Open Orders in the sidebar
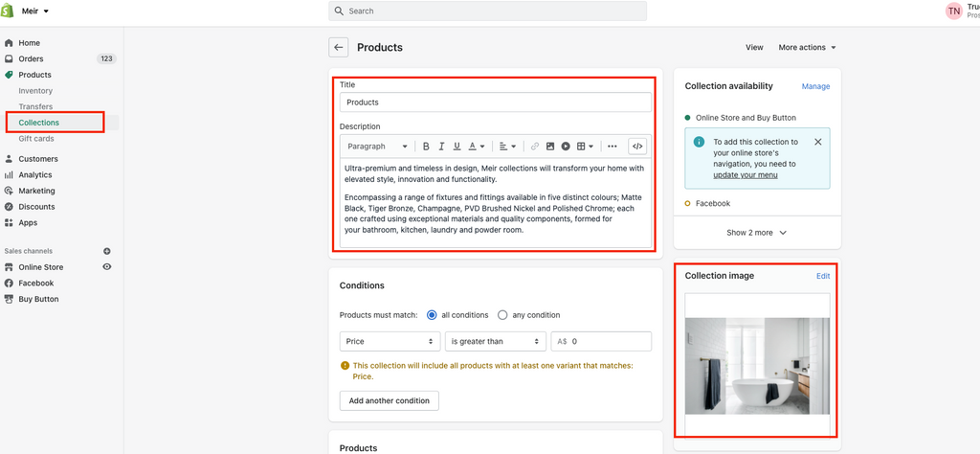Image resolution: width=980 pixels, height=454 pixels. 31,58
